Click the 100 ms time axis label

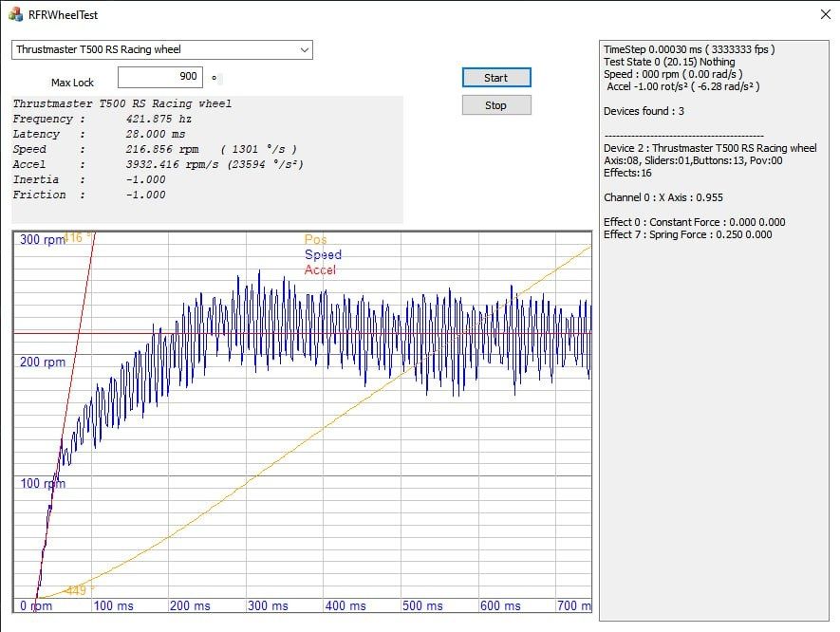(x=112, y=605)
